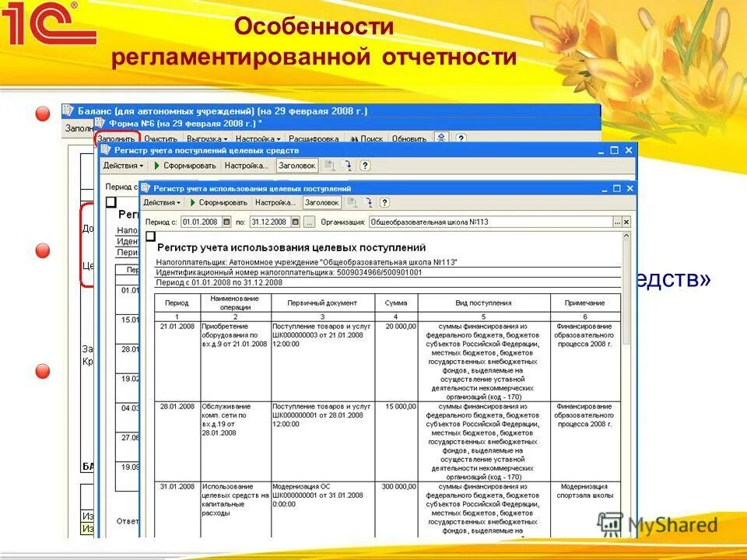Open the calendar icon beside the 01.01.2008 field
The image size is (747, 560).
coord(226,222)
